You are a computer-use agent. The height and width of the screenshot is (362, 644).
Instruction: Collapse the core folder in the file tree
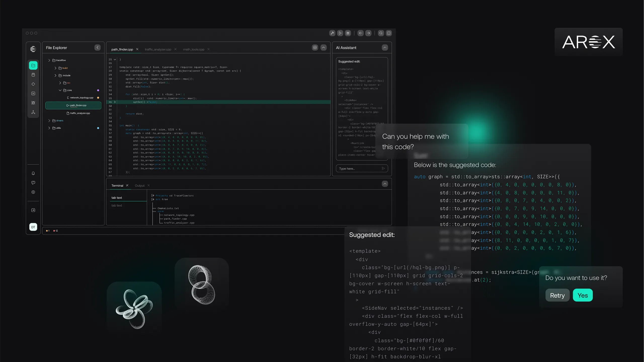pos(60,90)
